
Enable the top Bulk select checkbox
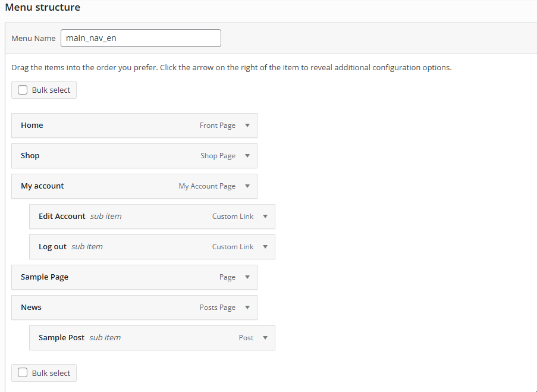click(x=23, y=90)
